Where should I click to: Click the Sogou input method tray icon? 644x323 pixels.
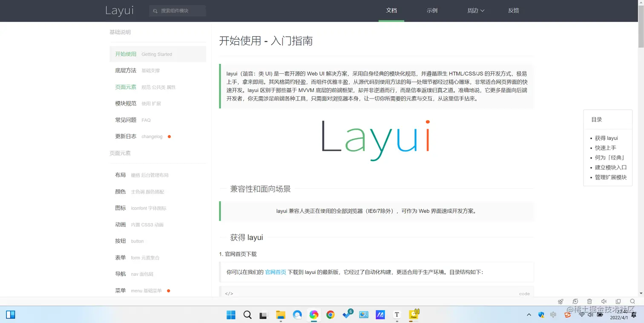(x=567, y=315)
